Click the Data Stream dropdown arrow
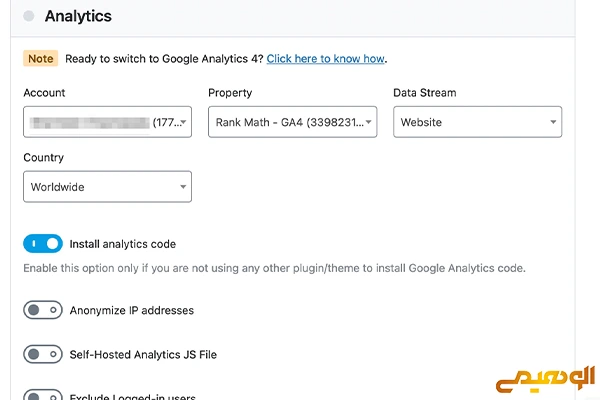The width and height of the screenshot is (600, 400). coord(553,122)
